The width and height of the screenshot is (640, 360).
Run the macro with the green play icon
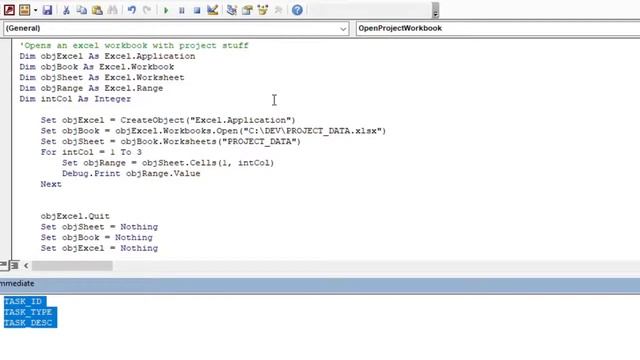point(166,10)
